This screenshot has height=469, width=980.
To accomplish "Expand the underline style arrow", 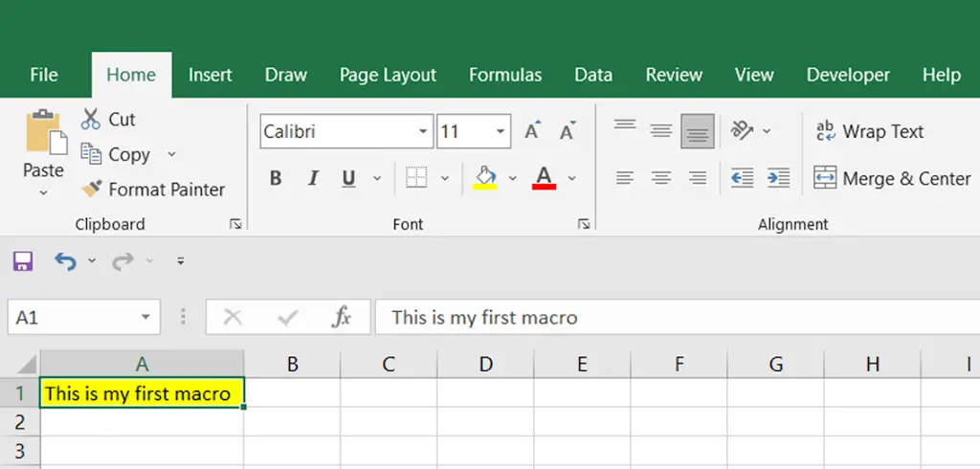I will [377, 178].
